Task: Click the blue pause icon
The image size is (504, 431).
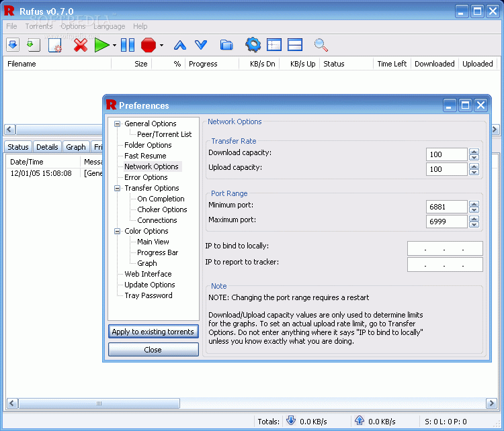Action: 128,44
